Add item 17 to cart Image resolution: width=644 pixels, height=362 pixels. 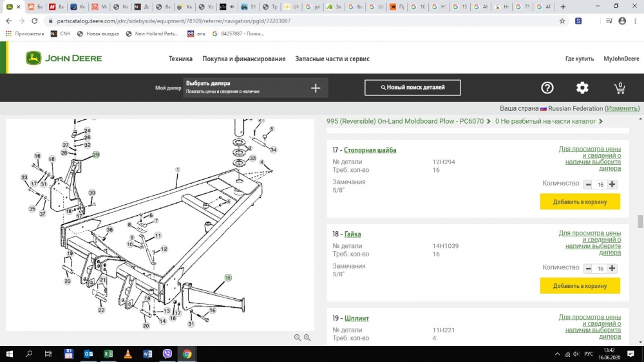(x=580, y=202)
